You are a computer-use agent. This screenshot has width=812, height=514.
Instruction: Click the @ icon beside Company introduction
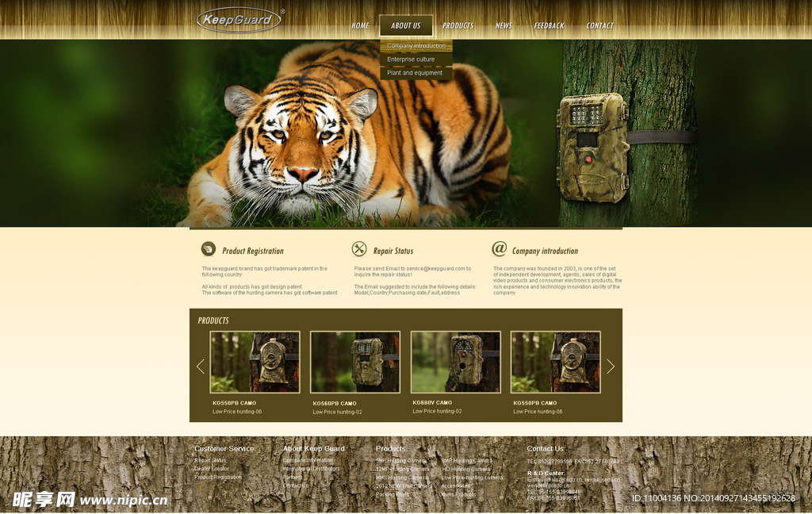pyautogui.click(x=500, y=249)
